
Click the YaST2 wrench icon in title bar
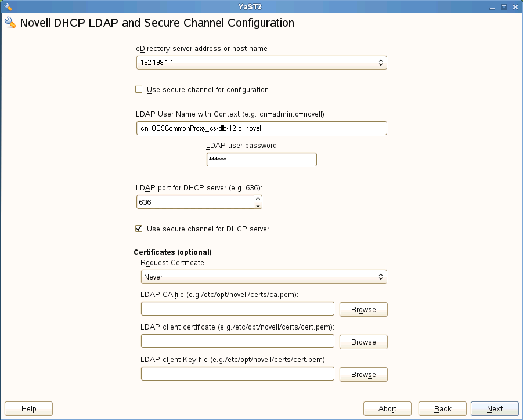click(8, 6)
